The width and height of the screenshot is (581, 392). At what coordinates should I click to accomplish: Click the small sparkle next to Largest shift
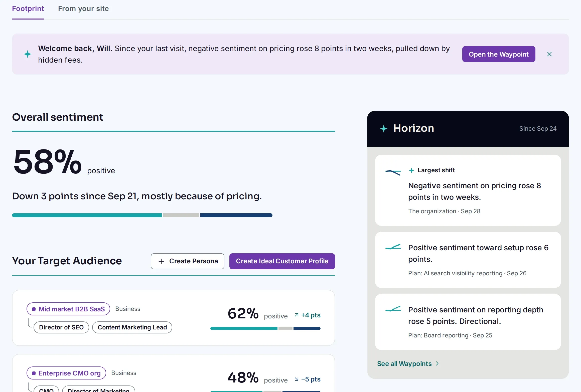[411, 170]
